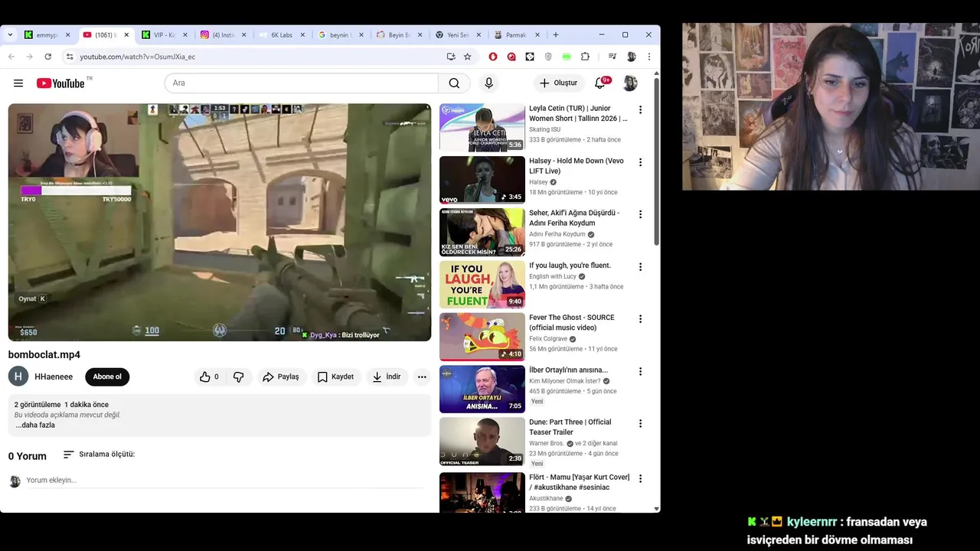980x551 pixels.
Task: Open the options menu for If you laugh video
Action: [x=640, y=267]
